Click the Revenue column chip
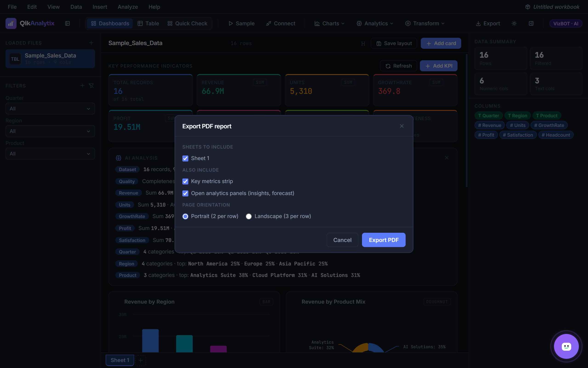 click(x=490, y=125)
